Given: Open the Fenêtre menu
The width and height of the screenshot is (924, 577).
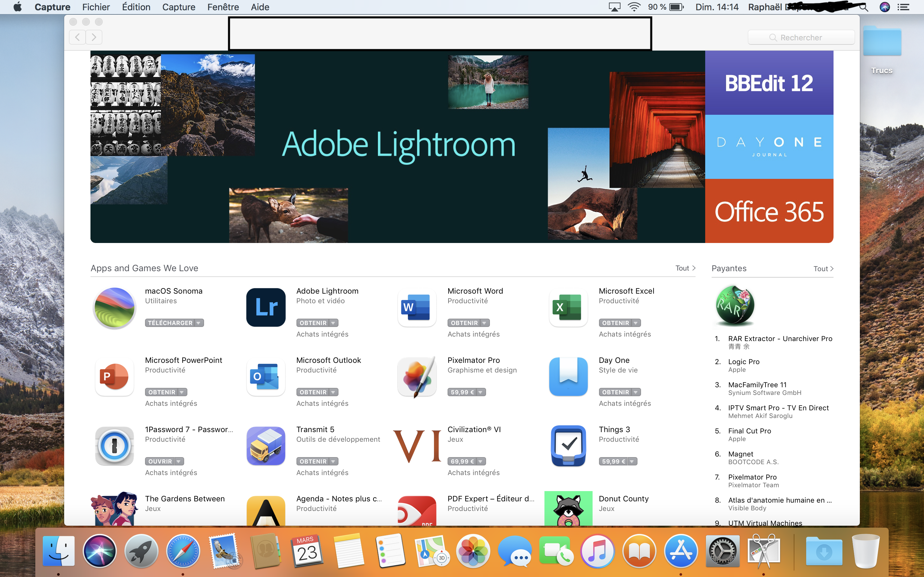Looking at the screenshot, I should [223, 7].
